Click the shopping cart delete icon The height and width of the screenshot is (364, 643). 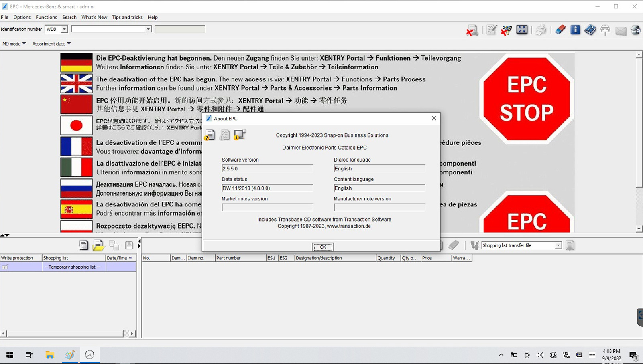tap(506, 30)
